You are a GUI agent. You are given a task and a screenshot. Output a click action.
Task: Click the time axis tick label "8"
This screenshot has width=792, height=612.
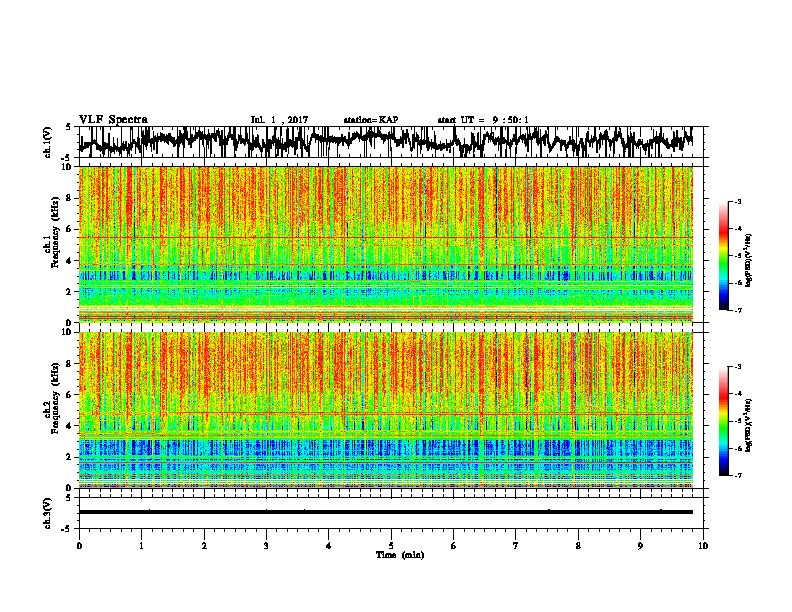(x=578, y=546)
